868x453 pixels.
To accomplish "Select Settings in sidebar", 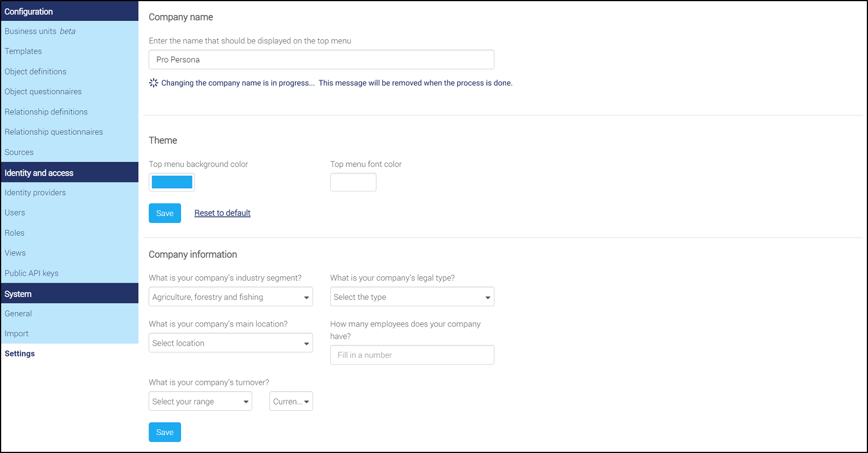I will coord(20,354).
